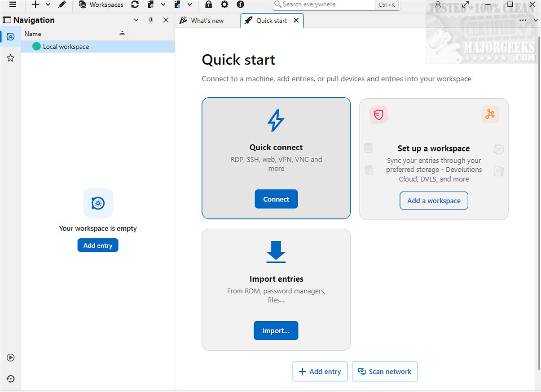Open the hamburger main menu
The height and width of the screenshot is (392, 541).
point(13,4)
